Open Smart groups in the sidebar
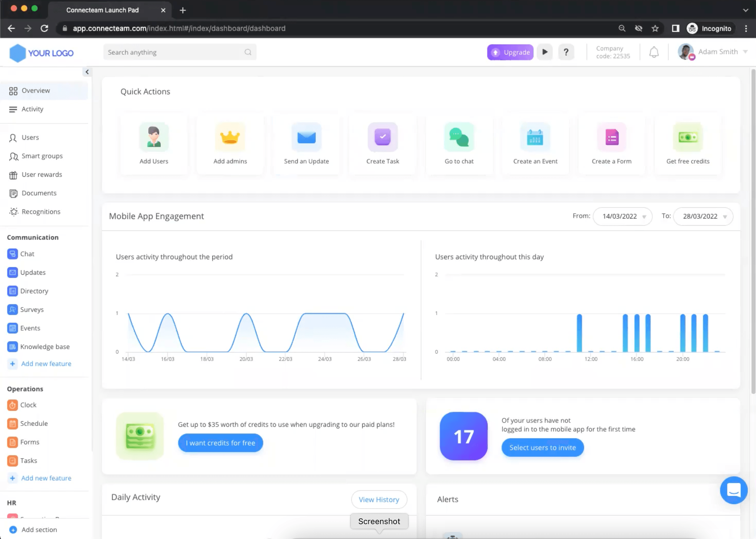The height and width of the screenshot is (539, 756). click(x=44, y=156)
